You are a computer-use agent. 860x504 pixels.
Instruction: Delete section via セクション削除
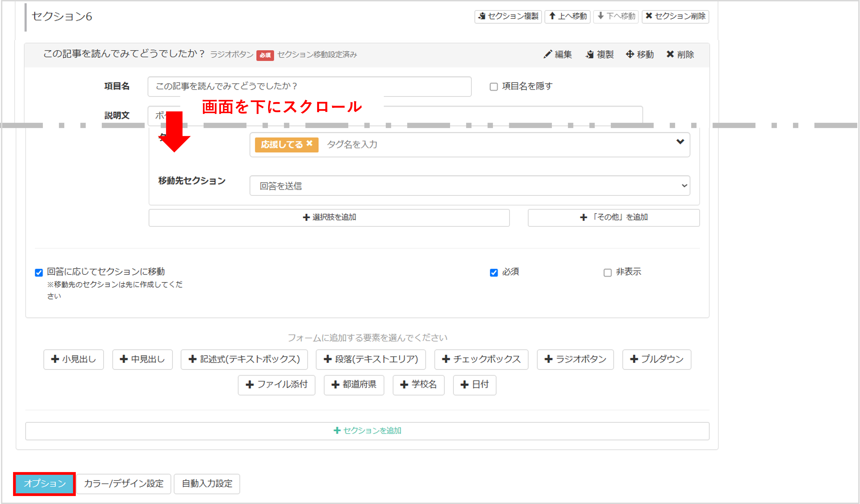675,16
